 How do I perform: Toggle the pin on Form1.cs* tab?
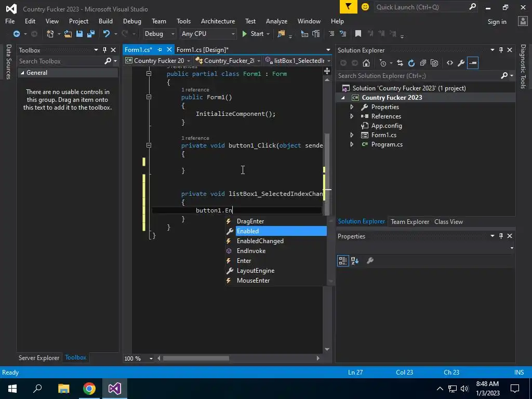(x=160, y=49)
